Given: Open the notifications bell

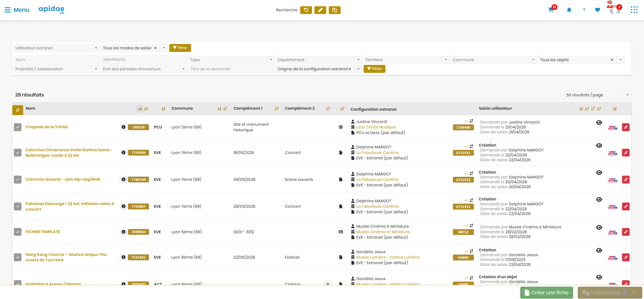Looking at the screenshot, I should click(x=569, y=10).
